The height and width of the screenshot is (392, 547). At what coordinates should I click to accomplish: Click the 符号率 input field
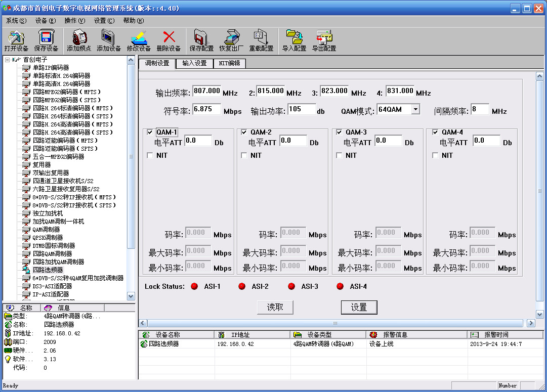tap(206, 109)
